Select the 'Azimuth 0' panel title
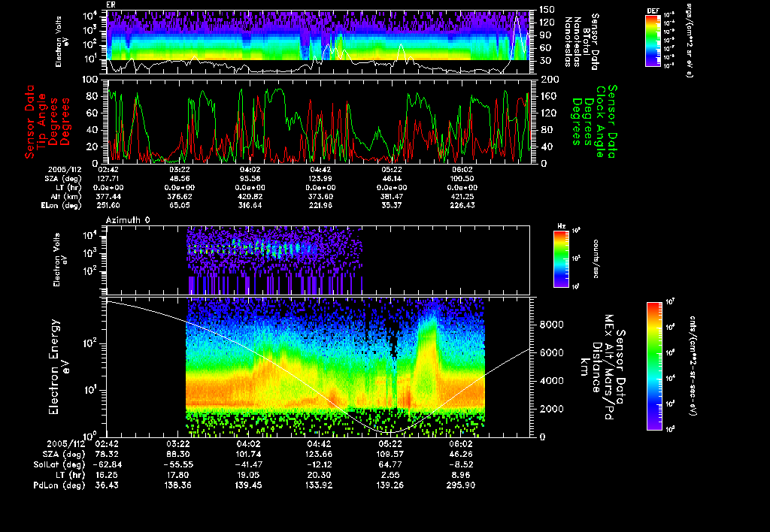This screenshot has width=770, height=532. (128, 220)
